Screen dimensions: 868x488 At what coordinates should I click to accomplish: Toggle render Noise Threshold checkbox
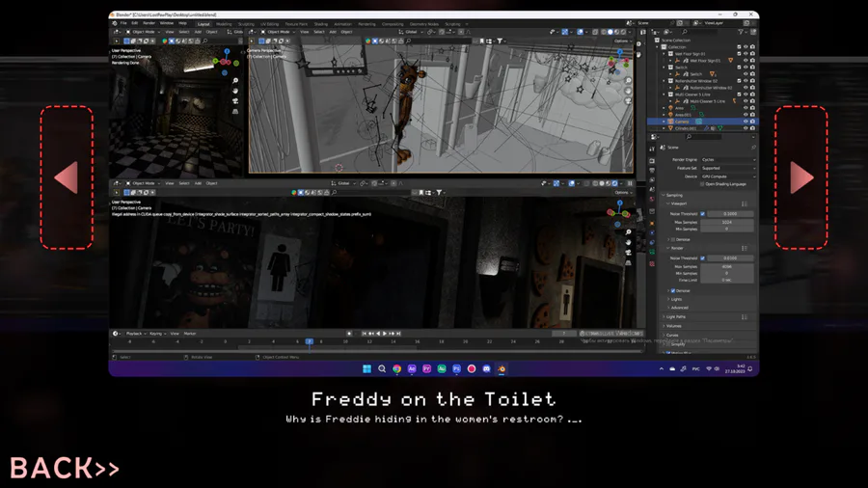point(702,258)
